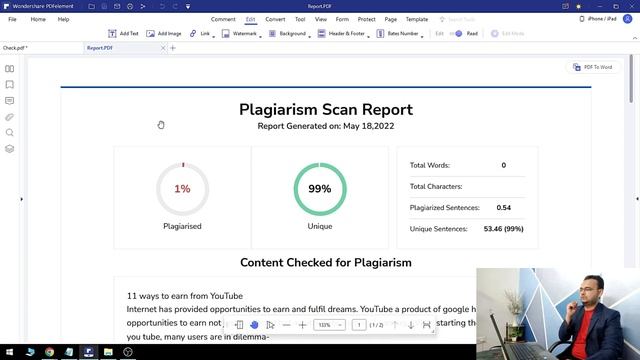This screenshot has width=640, height=360.
Task: Add a new document tab
Action: [173, 48]
